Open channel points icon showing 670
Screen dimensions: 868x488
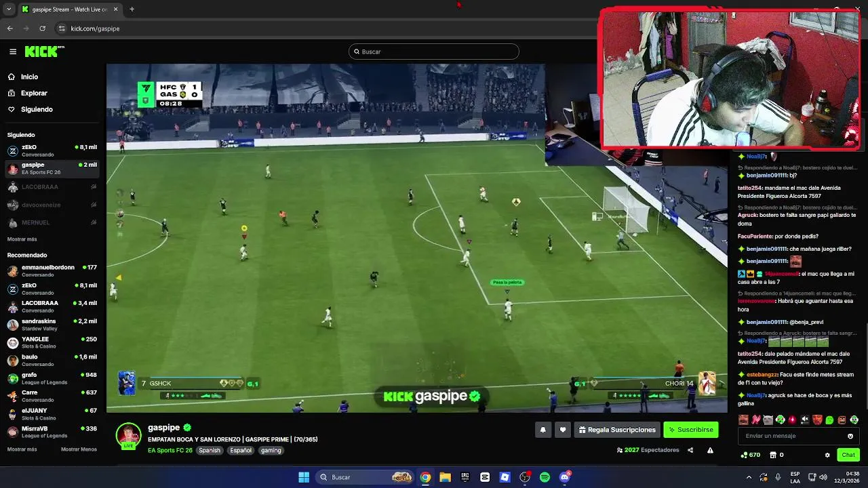pyautogui.click(x=750, y=455)
